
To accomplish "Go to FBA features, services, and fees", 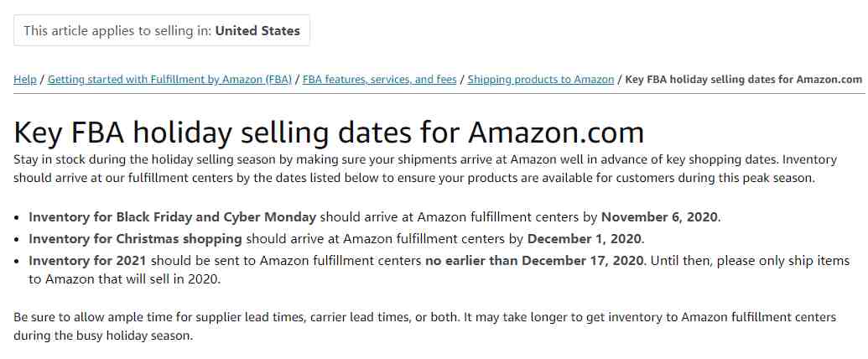I will (x=379, y=79).
